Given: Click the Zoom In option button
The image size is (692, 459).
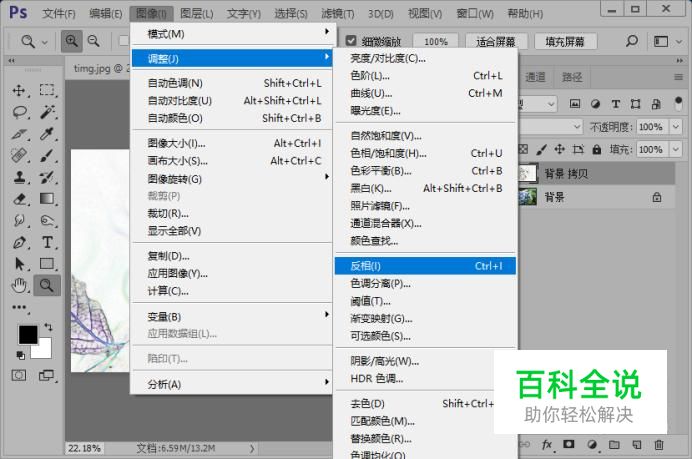Looking at the screenshot, I should coord(71,41).
